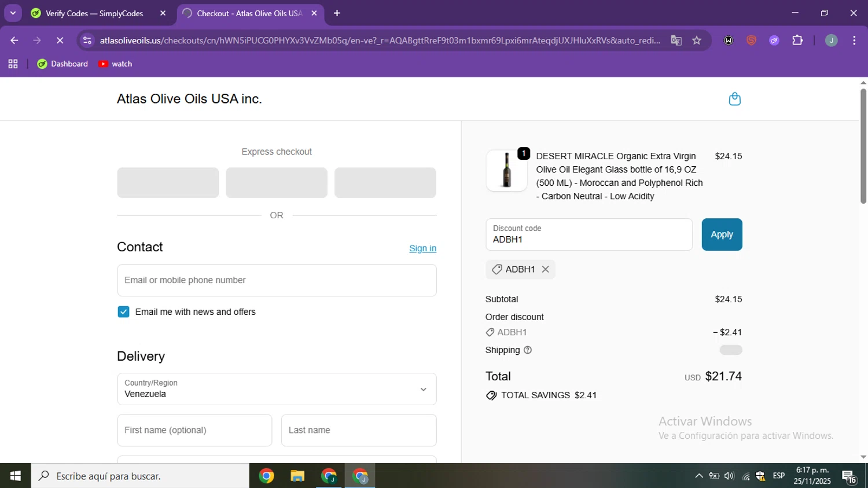
Task: Click the first express checkout placeholder button
Action: (x=168, y=183)
